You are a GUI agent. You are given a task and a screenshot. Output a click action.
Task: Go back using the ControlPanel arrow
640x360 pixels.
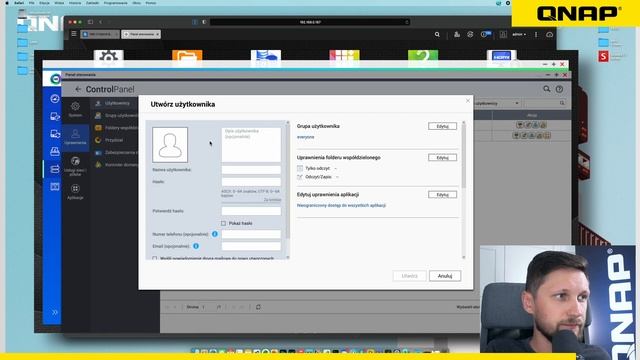pyautogui.click(x=78, y=89)
